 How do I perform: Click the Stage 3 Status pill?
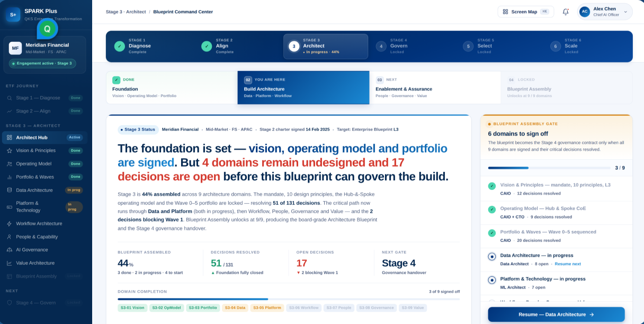pyautogui.click(x=138, y=129)
